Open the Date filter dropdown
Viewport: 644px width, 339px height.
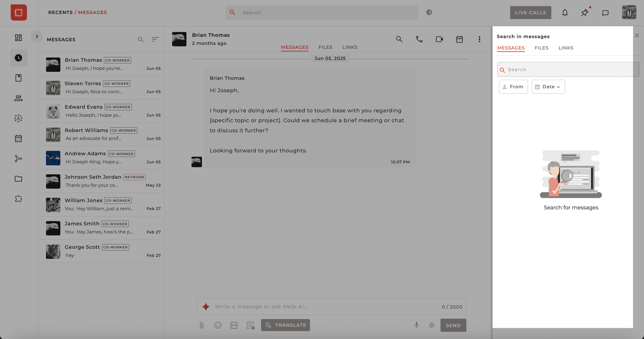click(548, 87)
